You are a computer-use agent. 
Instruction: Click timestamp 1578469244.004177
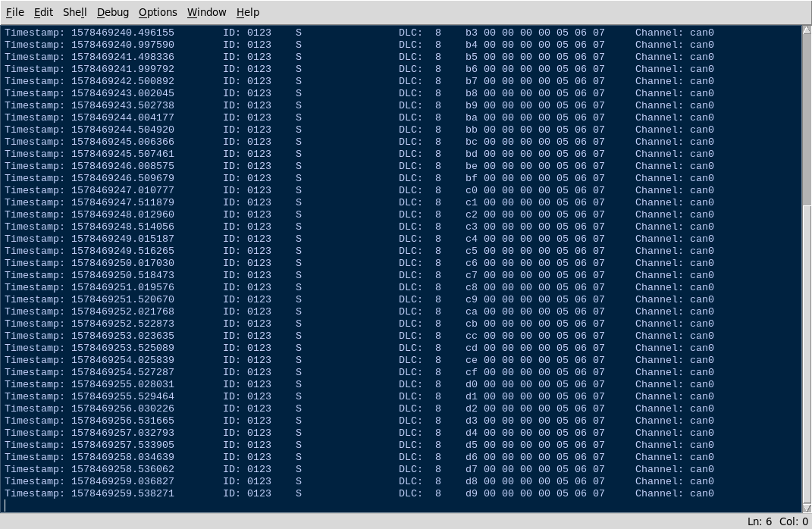point(123,117)
